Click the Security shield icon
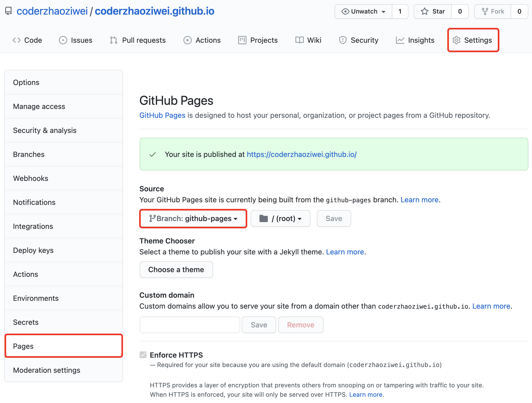The width and height of the screenshot is (532, 403). 343,40
